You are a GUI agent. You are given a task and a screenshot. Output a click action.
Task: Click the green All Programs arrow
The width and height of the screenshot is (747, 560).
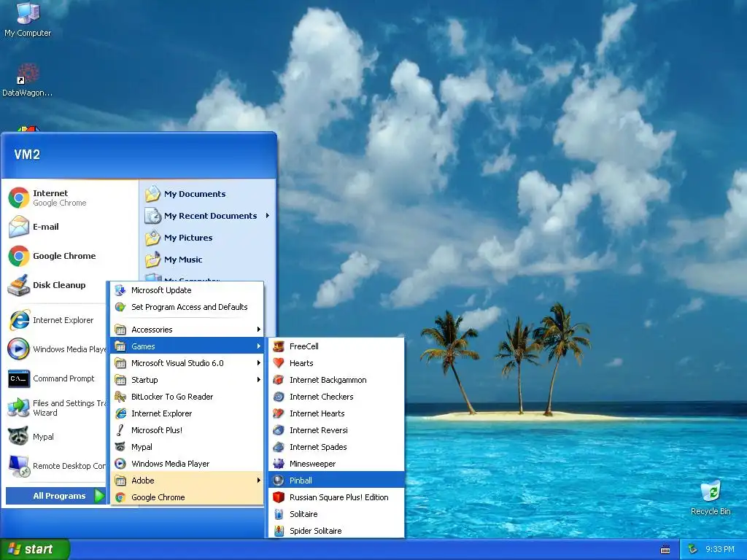click(x=99, y=496)
